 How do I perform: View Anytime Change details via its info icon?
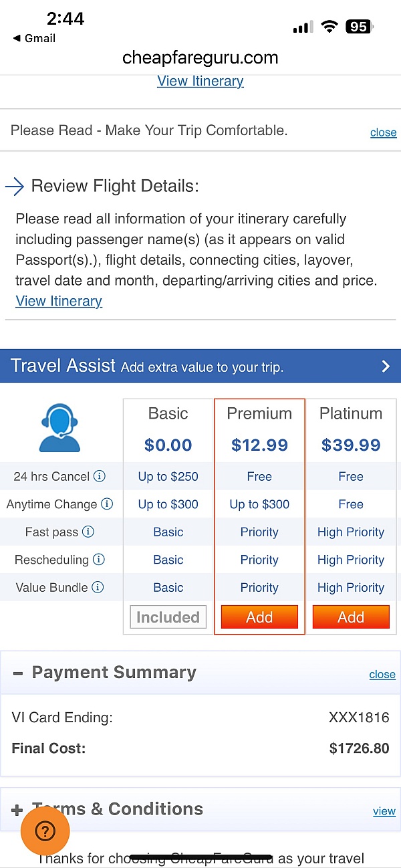[x=108, y=504]
